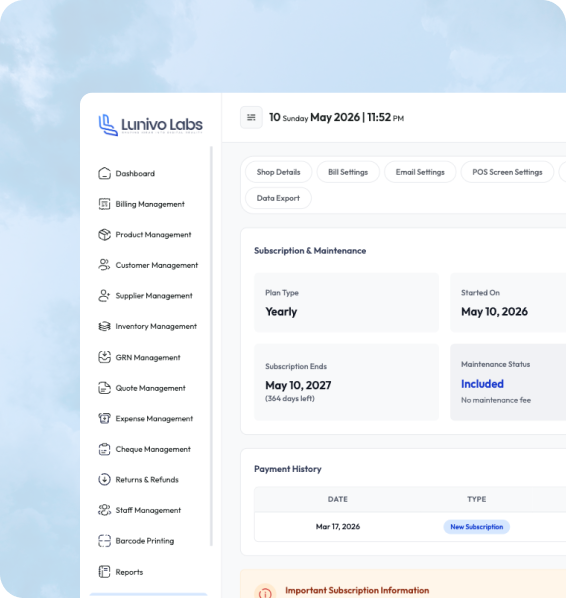The height and width of the screenshot is (598, 566).
Task: Click the Barcode Printing scan icon
Action: coord(104,541)
